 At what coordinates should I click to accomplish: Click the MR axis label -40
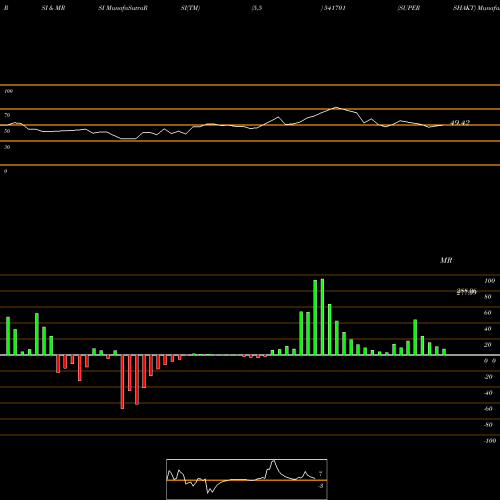[x=488, y=393]
